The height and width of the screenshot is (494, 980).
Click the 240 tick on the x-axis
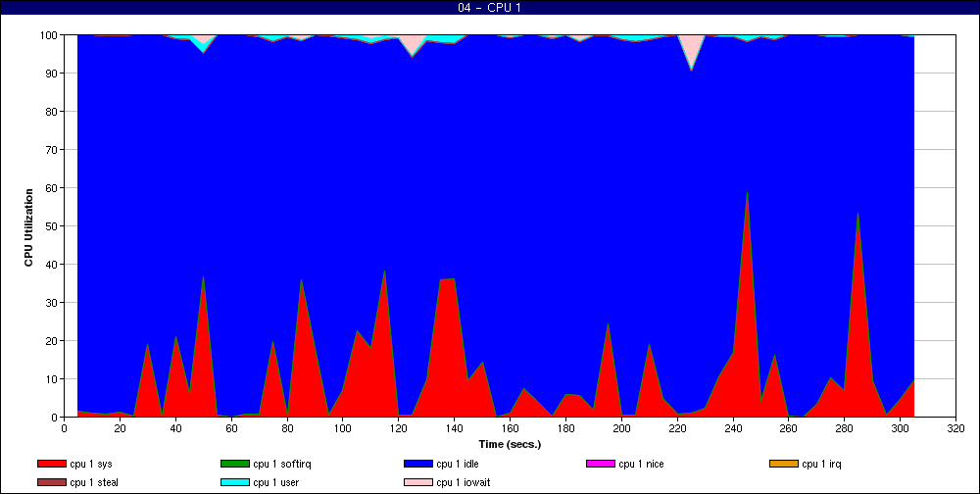[x=733, y=427]
